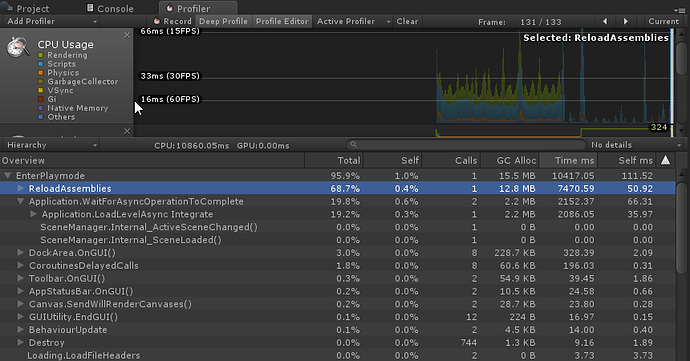Toggle the Record button

click(172, 21)
